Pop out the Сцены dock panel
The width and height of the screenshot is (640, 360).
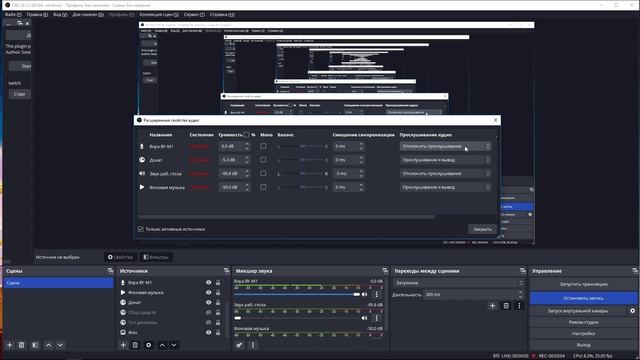click(110, 271)
